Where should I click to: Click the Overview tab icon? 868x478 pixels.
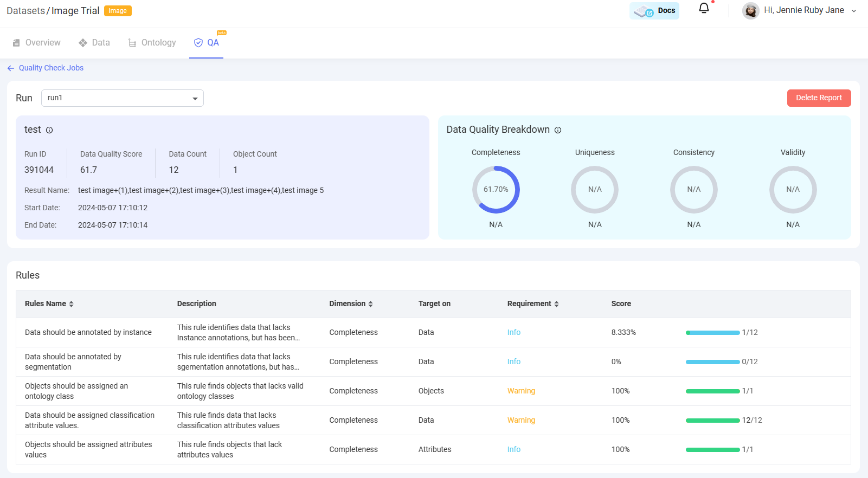click(16, 43)
